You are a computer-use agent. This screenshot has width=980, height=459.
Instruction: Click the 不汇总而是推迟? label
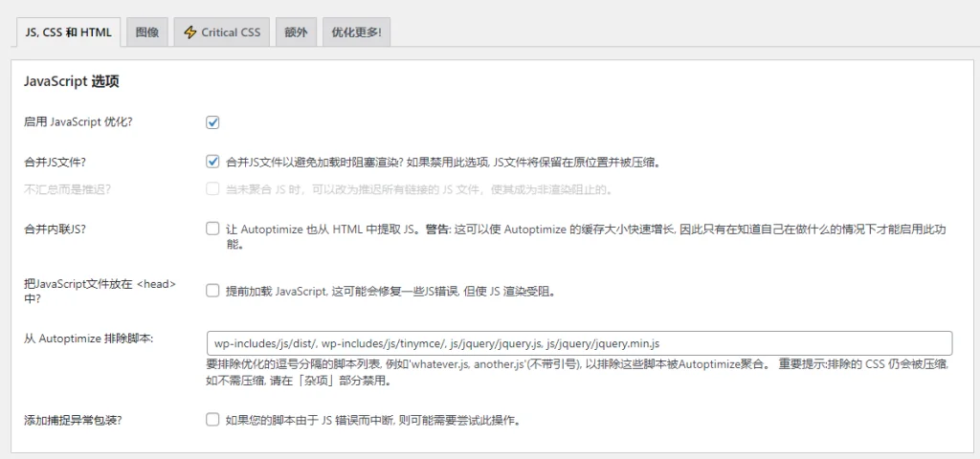pos(67,189)
